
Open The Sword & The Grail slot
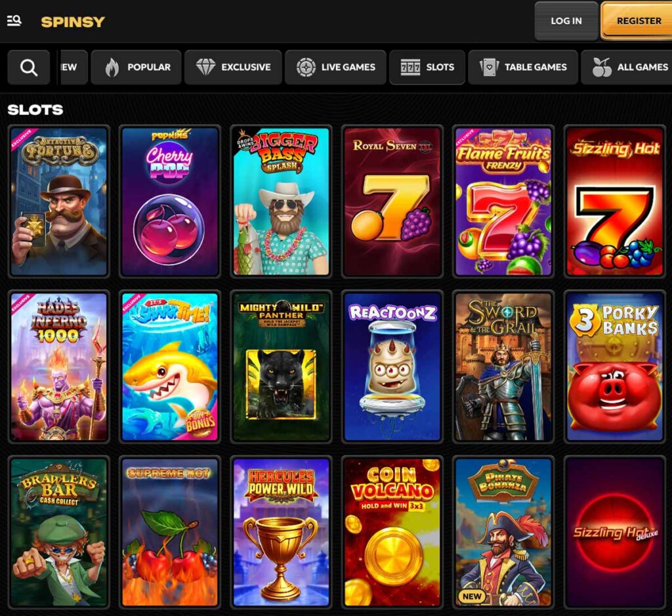click(503, 367)
